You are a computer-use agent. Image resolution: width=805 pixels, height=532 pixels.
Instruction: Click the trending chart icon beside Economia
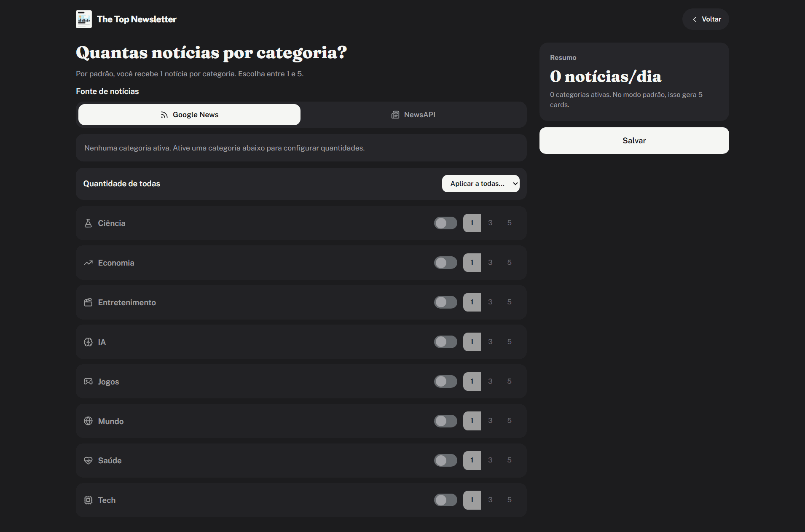coord(88,263)
